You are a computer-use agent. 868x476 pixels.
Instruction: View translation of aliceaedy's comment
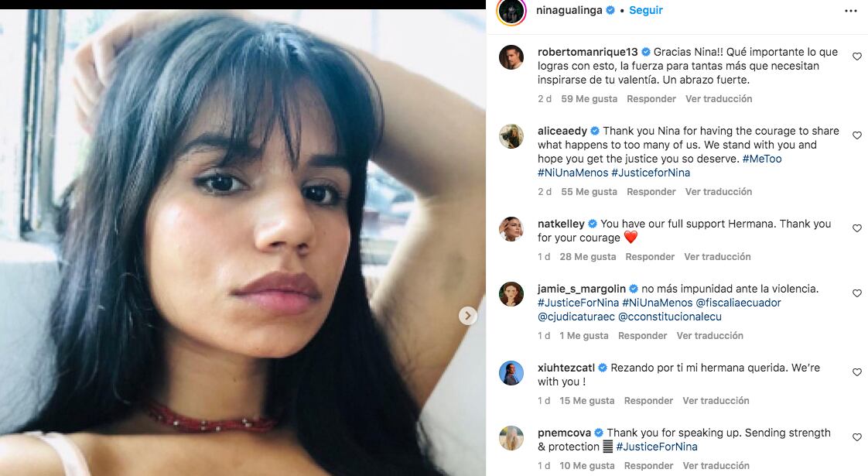pos(719,192)
